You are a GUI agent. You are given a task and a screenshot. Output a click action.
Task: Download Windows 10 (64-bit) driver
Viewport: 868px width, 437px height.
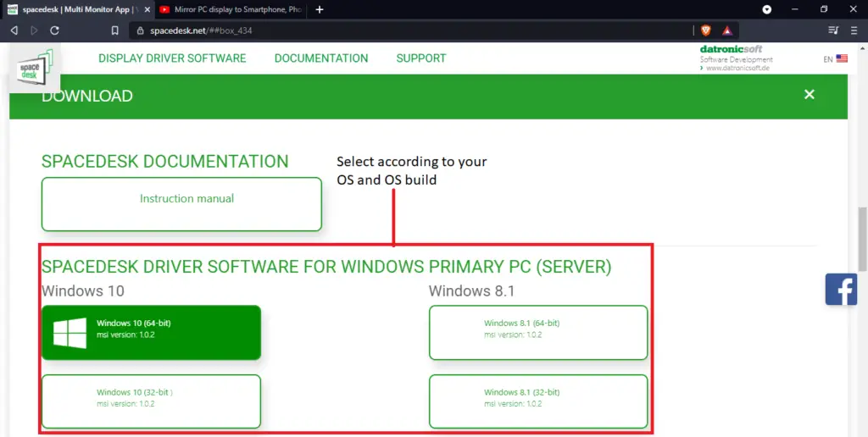(x=151, y=333)
